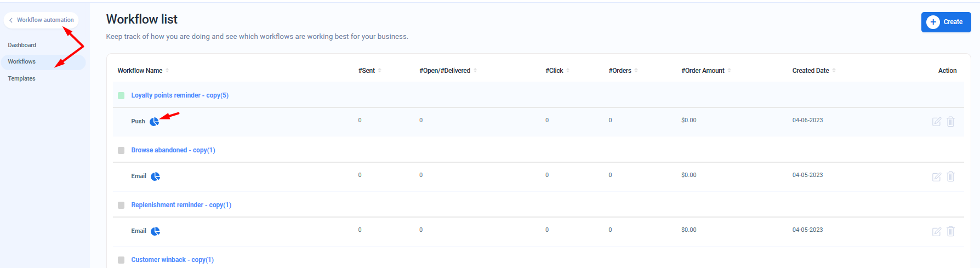Open report chart for Browse abandoned Email
The height and width of the screenshot is (268, 980).
coord(156,176)
